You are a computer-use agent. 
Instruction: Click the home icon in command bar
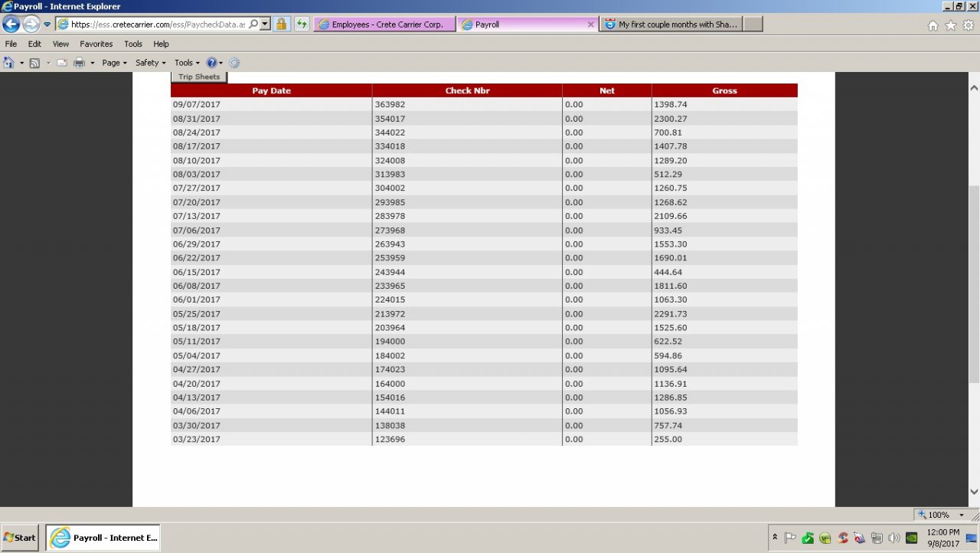(x=8, y=63)
